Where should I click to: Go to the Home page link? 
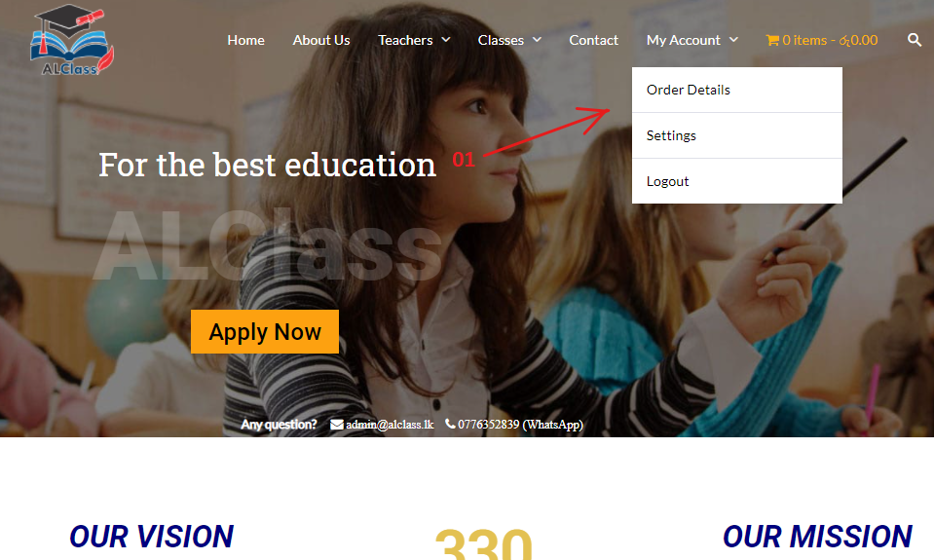click(x=246, y=41)
